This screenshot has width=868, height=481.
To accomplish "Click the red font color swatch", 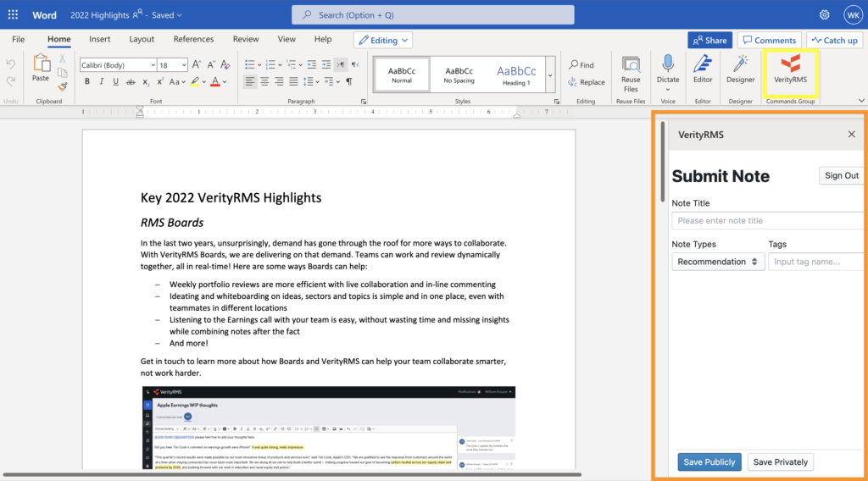I will coord(215,82).
